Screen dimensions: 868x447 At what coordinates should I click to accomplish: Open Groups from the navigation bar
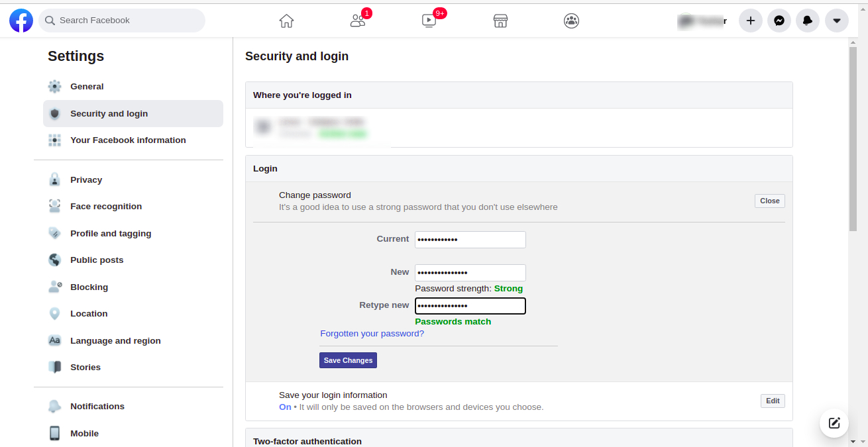click(571, 21)
